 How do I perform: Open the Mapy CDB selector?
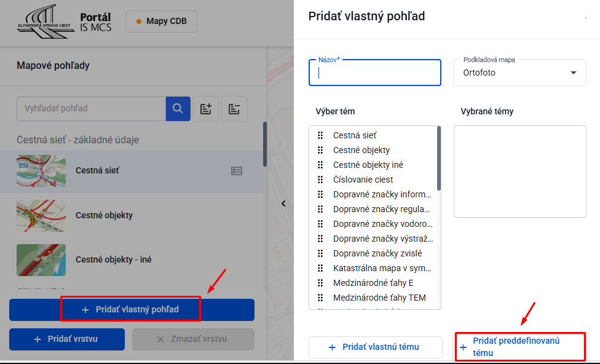pyautogui.click(x=162, y=22)
